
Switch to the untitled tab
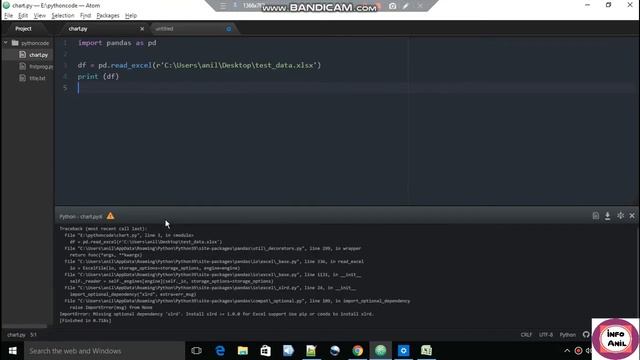click(x=164, y=29)
